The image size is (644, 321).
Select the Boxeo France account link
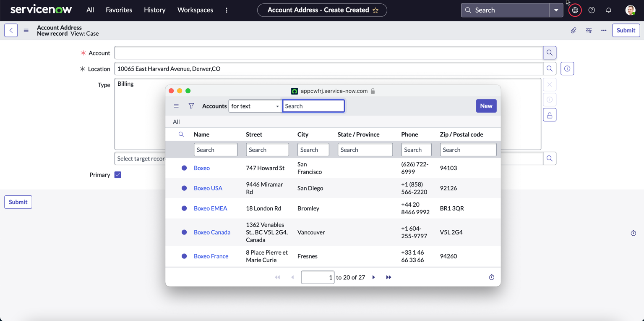[x=211, y=256]
